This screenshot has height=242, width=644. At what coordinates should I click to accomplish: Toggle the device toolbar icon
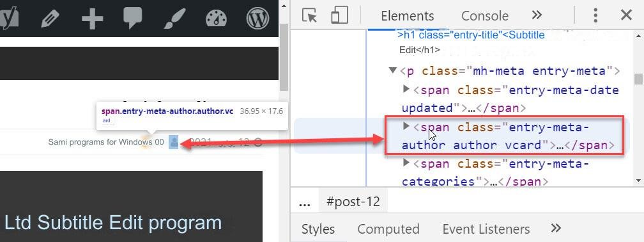click(339, 15)
